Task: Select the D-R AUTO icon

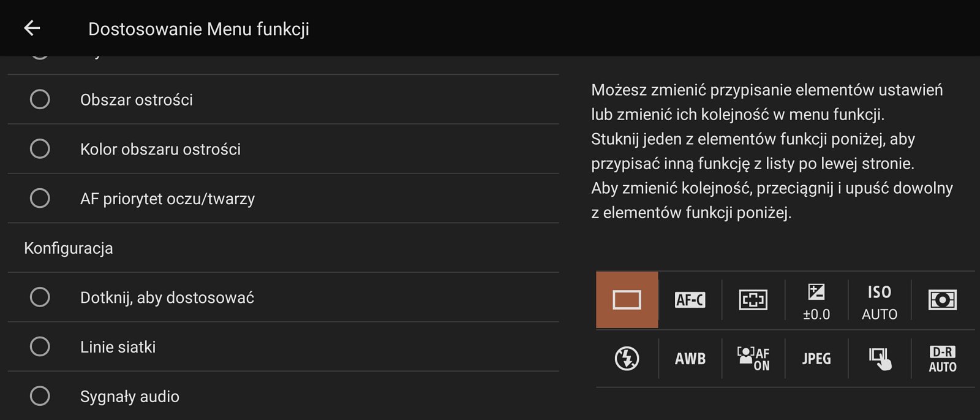Action: (943, 359)
